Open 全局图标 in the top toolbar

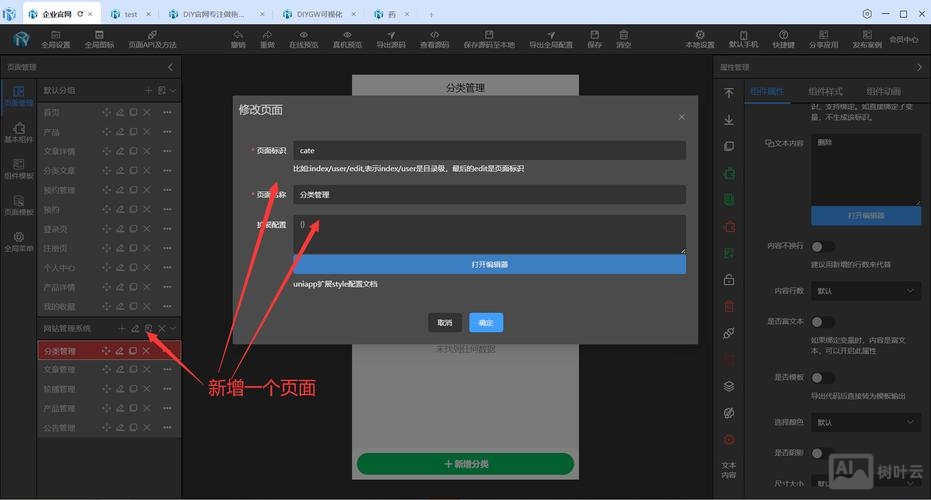pos(99,39)
